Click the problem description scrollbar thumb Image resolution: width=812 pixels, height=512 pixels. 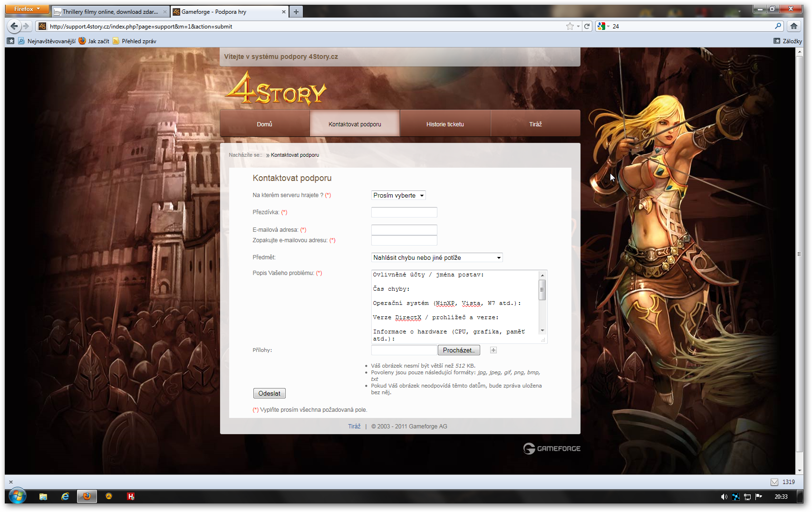(x=542, y=290)
